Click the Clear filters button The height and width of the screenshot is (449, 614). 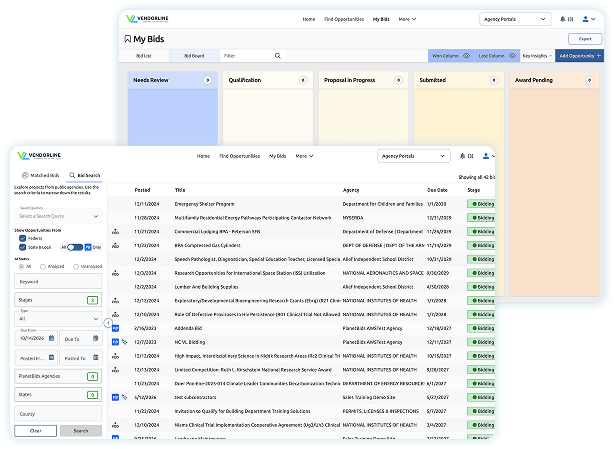pyautogui.click(x=36, y=431)
